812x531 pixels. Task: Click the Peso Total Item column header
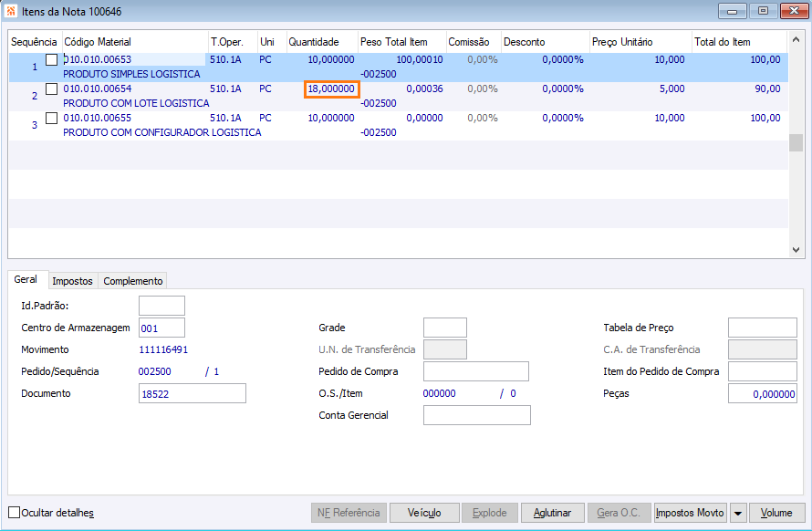401,42
